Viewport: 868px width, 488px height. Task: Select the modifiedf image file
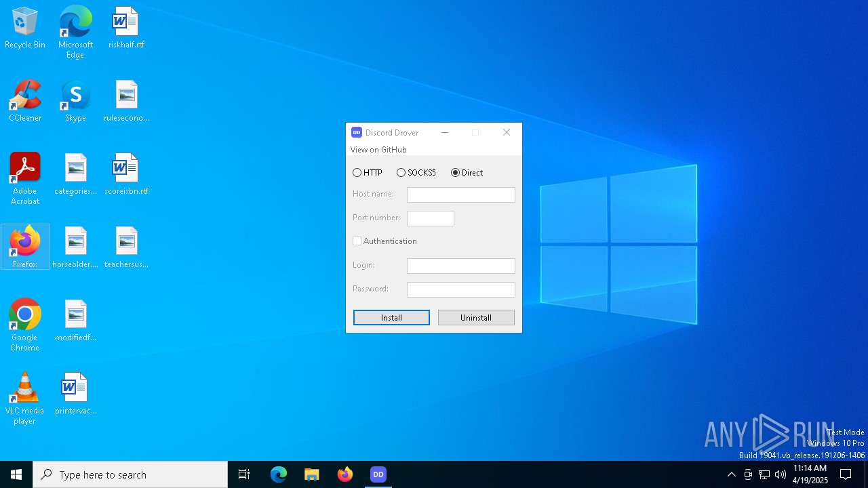click(75, 321)
